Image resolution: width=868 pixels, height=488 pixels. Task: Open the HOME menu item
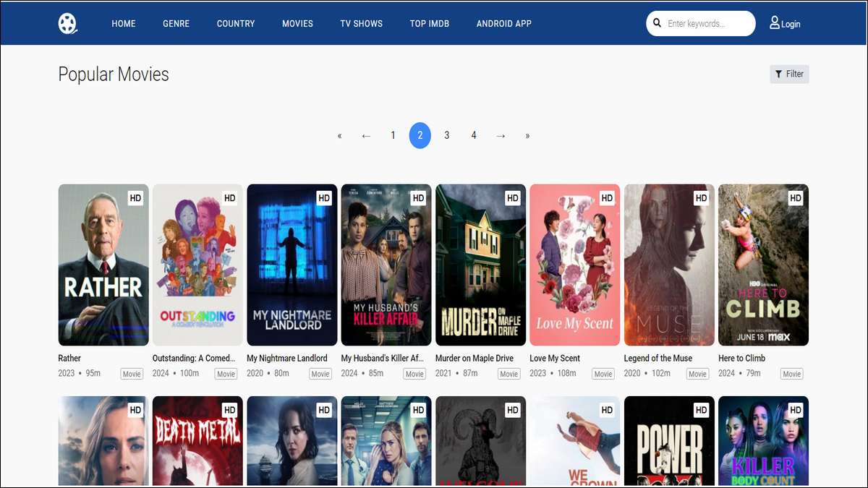point(124,23)
